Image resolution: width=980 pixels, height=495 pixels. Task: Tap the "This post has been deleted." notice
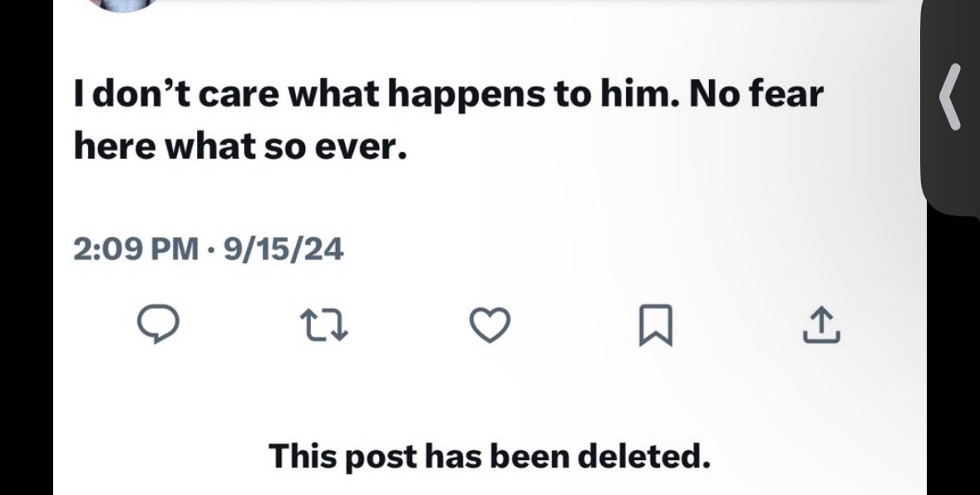tap(490, 455)
